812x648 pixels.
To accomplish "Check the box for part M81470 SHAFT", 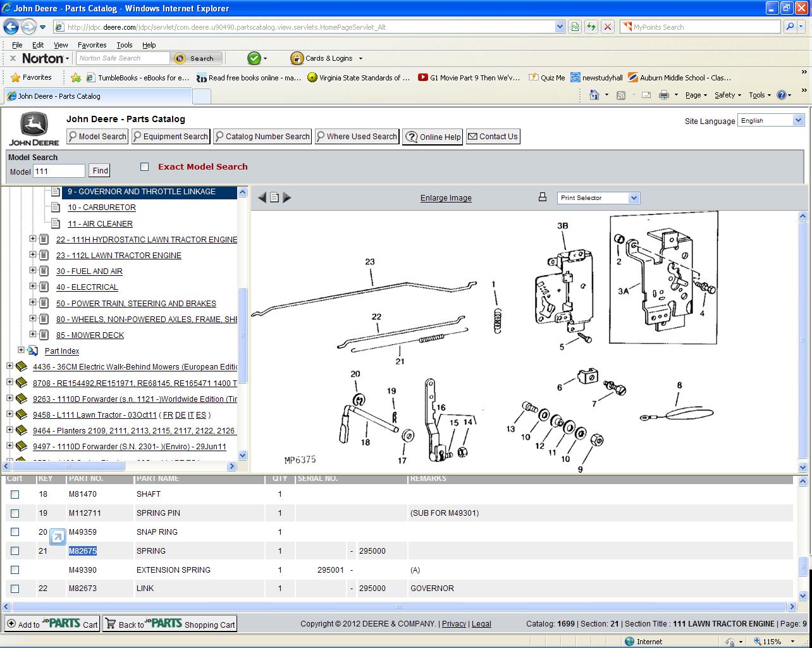I will [x=15, y=494].
